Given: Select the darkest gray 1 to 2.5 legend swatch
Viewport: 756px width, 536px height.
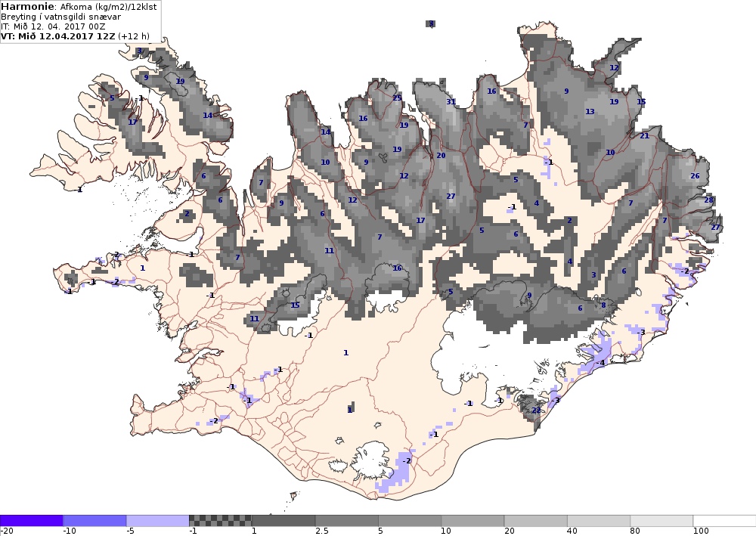Looking at the screenshot, I should point(283,521).
